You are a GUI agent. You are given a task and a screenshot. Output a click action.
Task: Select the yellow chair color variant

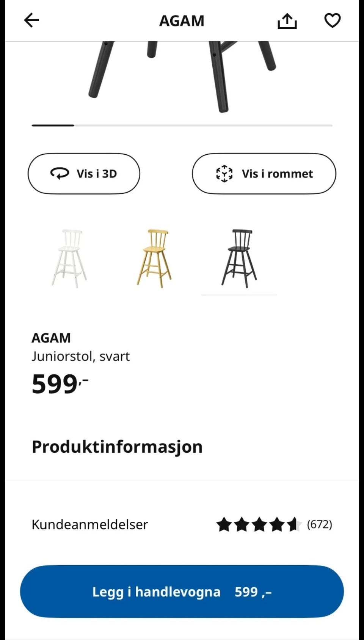click(x=154, y=258)
